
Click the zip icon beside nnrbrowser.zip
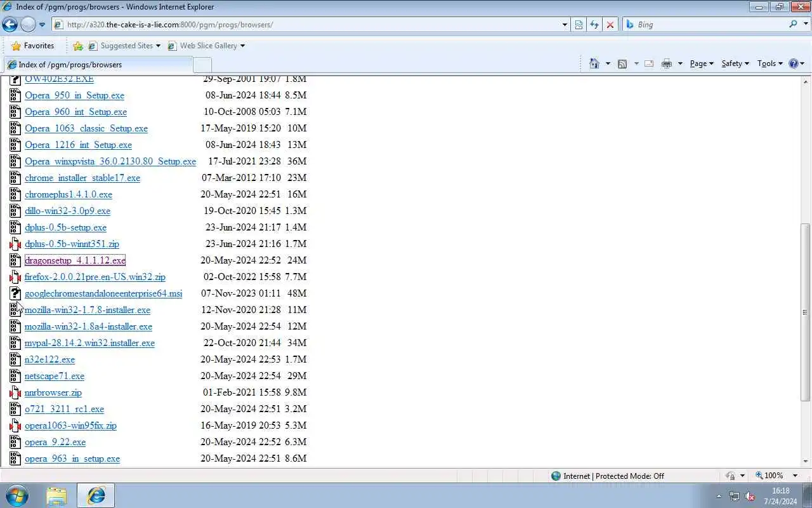(x=15, y=392)
